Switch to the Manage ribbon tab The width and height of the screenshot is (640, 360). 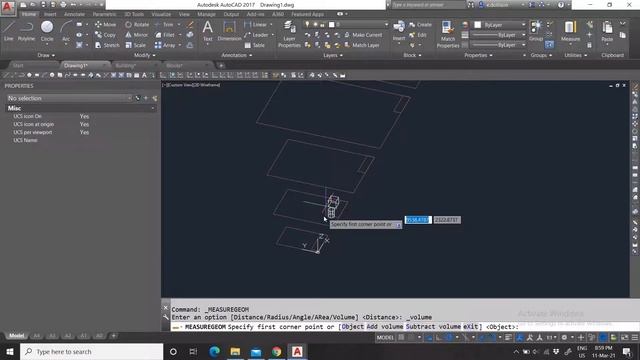(x=206, y=14)
